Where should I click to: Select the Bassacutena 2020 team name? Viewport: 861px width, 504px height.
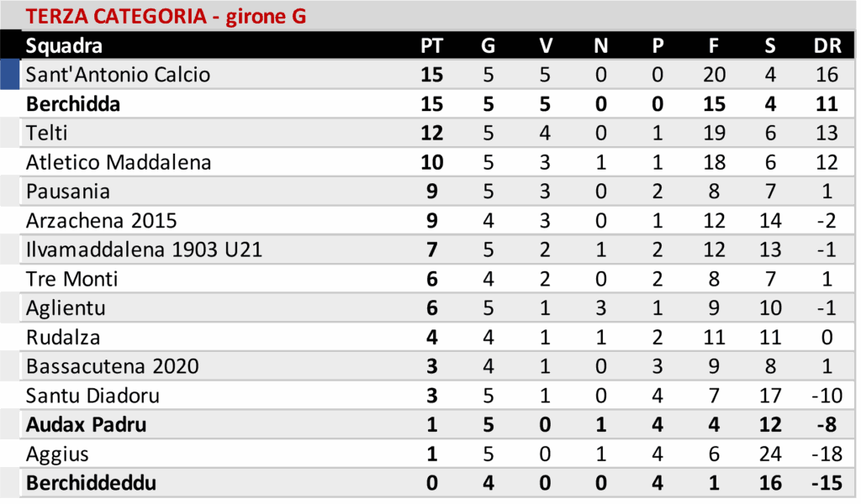pyautogui.click(x=113, y=366)
